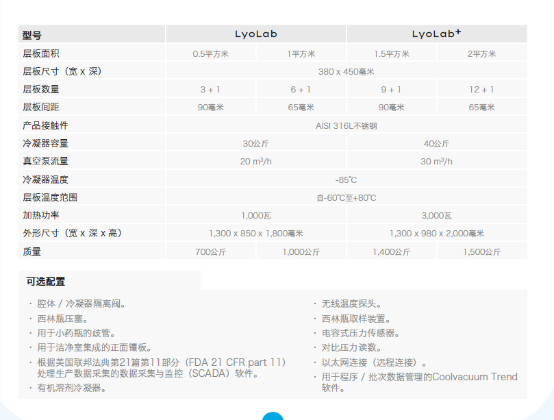
Task: Select the 380 x 450毫米 shelf size value
Action: coord(346,72)
